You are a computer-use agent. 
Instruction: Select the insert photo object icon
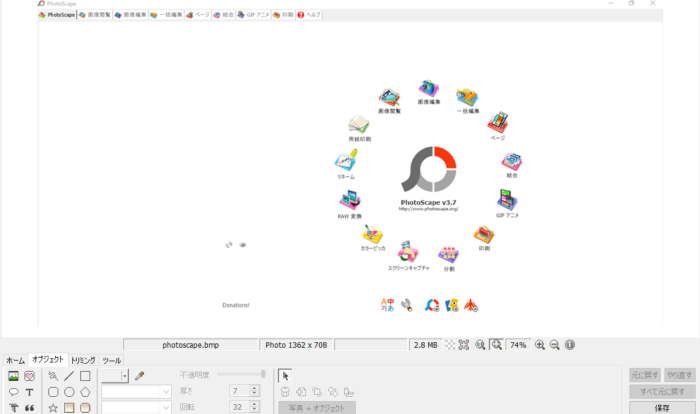coord(13,376)
